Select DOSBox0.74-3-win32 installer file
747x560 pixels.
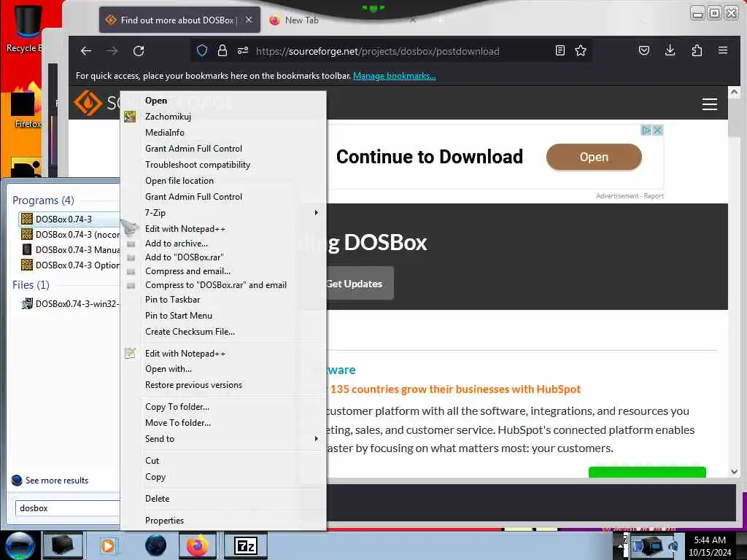pyautogui.click(x=71, y=303)
